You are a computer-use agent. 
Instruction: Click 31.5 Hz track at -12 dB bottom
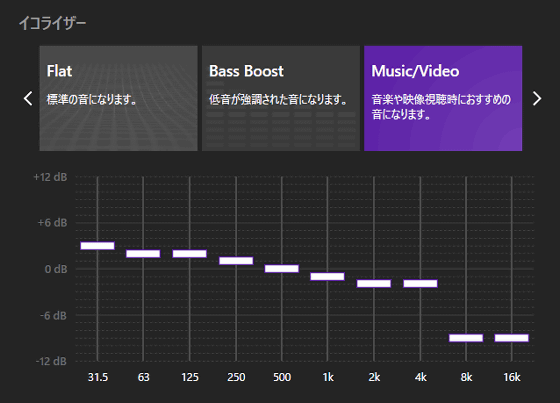click(98, 361)
